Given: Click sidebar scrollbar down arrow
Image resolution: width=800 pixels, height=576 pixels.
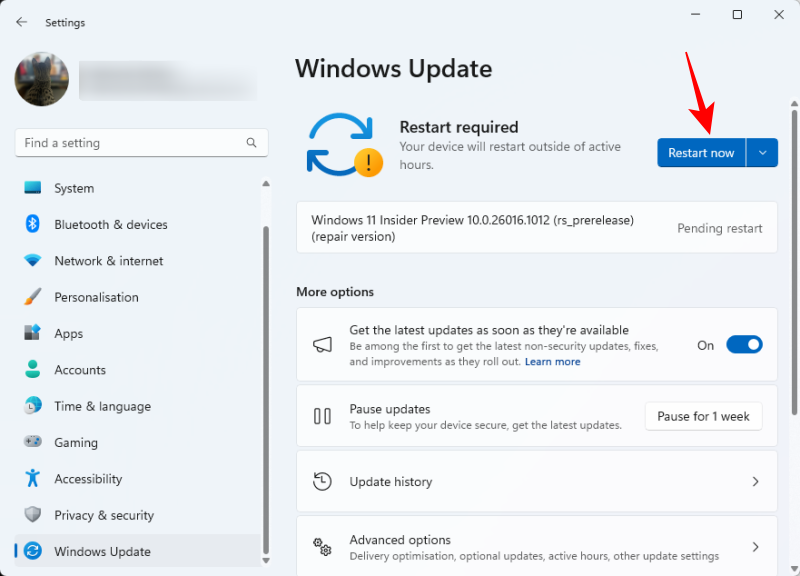Looking at the screenshot, I should [266, 560].
